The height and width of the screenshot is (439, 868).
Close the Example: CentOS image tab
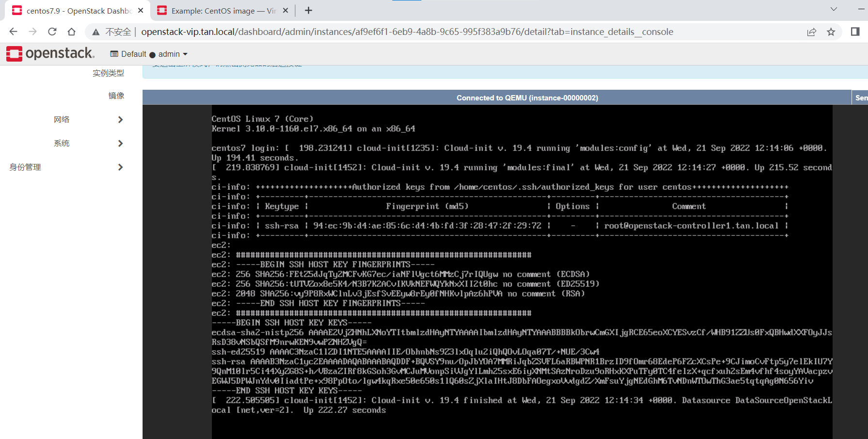coord(286,10)
